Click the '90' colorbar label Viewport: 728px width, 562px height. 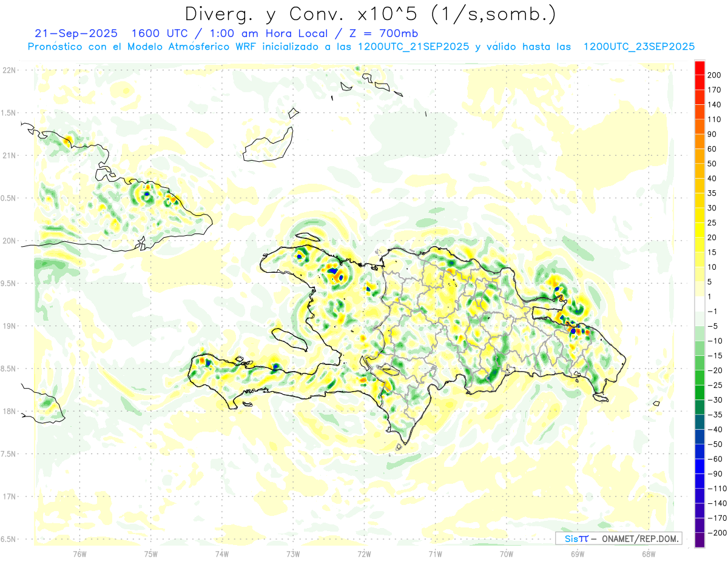(713, 135)
